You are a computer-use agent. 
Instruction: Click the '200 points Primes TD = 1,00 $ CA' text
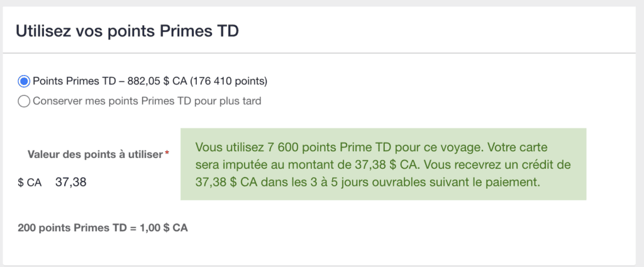tap(103, 227)
